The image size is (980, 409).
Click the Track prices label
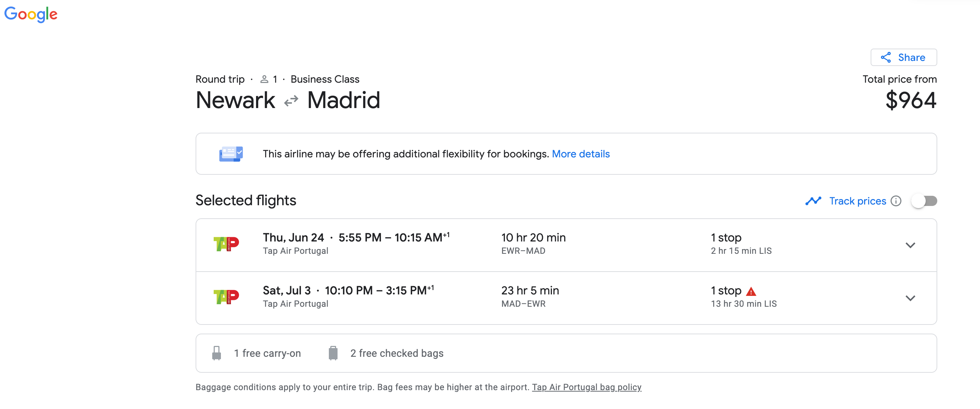858,201
